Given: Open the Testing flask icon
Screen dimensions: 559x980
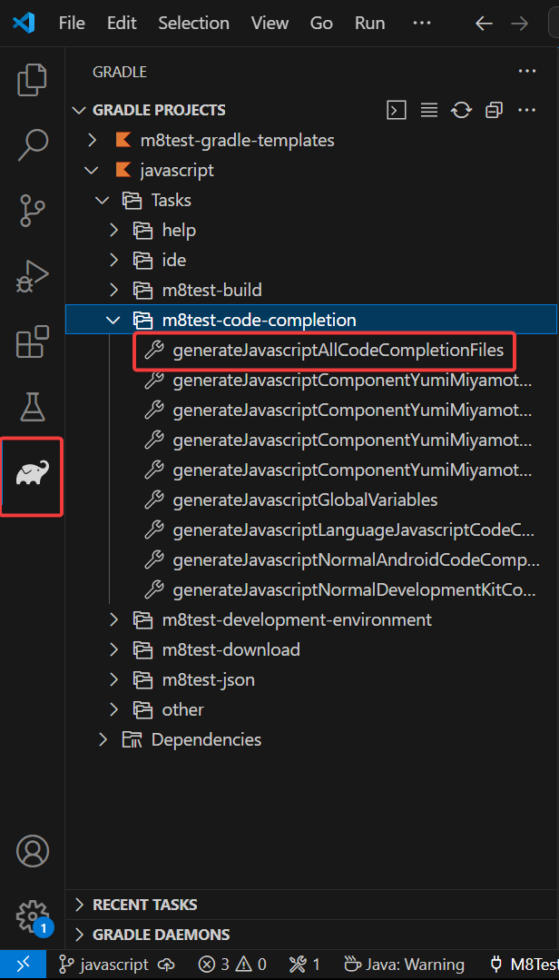Looking at the screenshot, I should pos(33,407).
